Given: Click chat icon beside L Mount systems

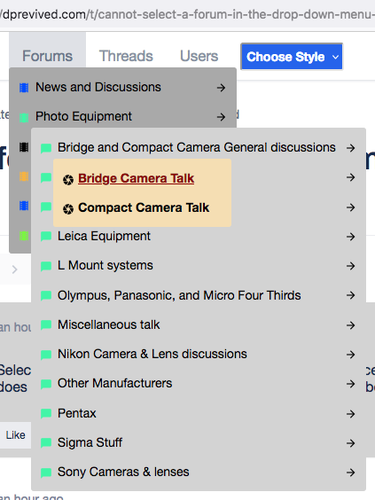Looking at the screenshot, I should pos(46,266).
